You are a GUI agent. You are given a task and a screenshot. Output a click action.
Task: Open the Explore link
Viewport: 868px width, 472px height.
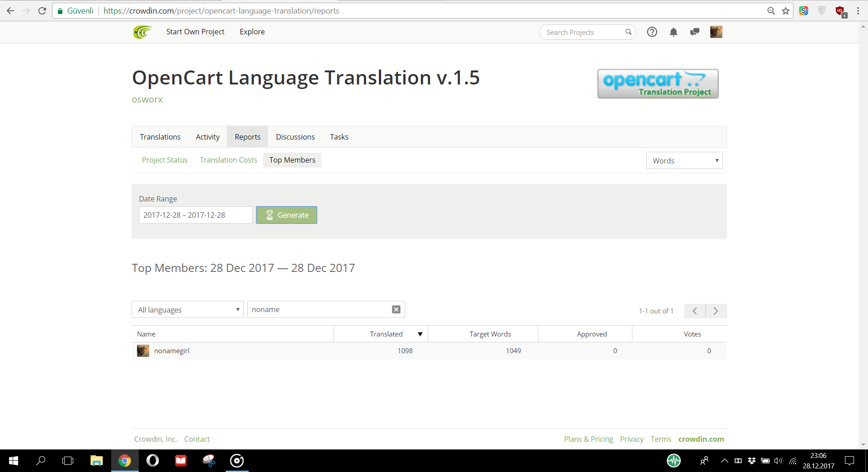(252, 32)
